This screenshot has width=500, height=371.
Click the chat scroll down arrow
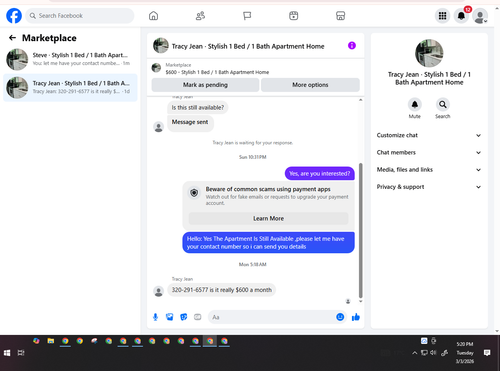(x=360, y=301)
